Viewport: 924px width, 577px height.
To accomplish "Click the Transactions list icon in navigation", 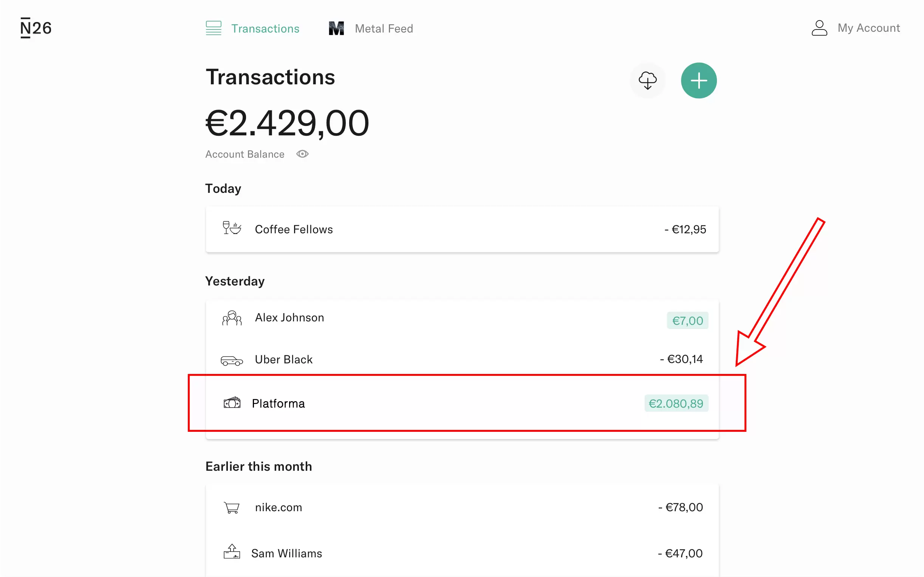I will tap(213, 28).
